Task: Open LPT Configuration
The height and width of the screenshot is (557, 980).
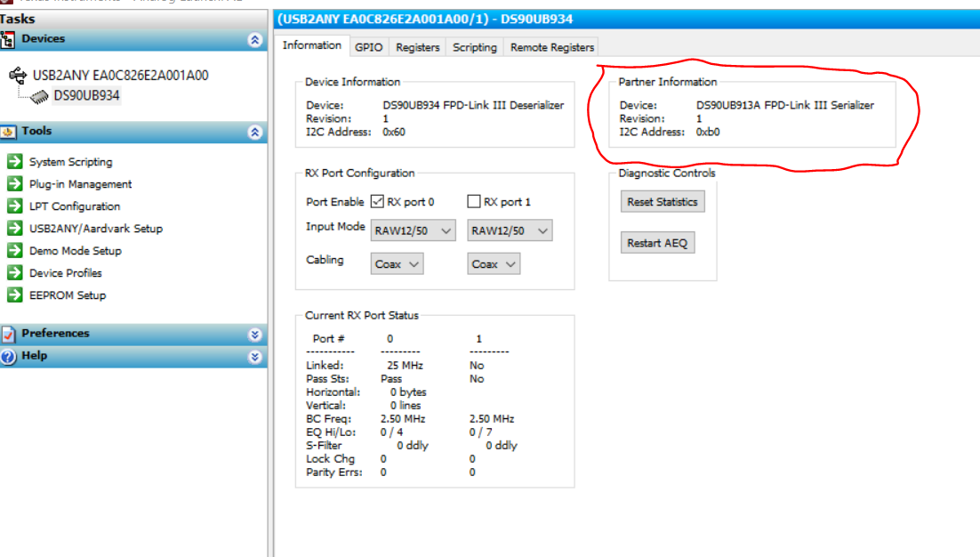Action: click(x=75, y=206)
